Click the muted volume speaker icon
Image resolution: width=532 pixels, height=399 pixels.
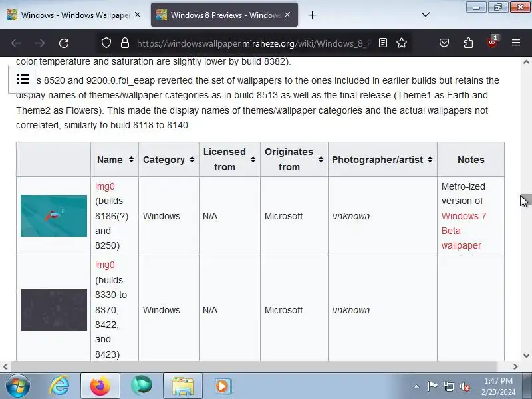coord(464,386)
